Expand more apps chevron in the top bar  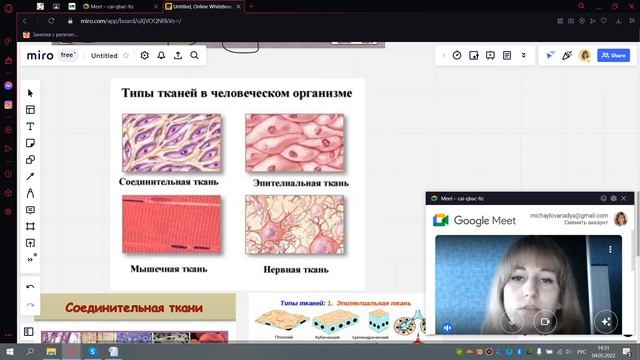click(x=524, y=56)
